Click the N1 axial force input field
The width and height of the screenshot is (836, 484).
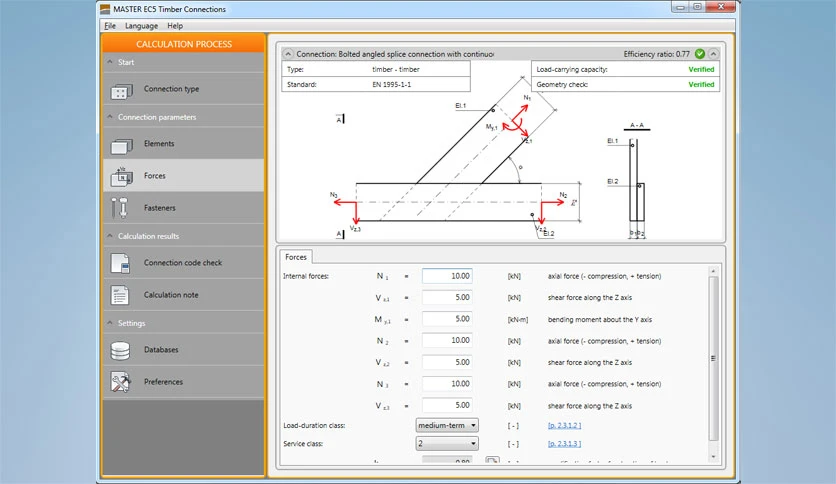pyautogui.click(x=447, y=276)
